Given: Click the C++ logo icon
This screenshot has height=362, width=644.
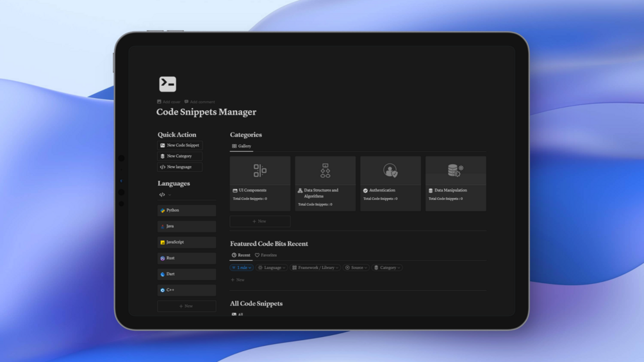Looking at the screenshot, I should pyautogui.click(x=163, y=290).
